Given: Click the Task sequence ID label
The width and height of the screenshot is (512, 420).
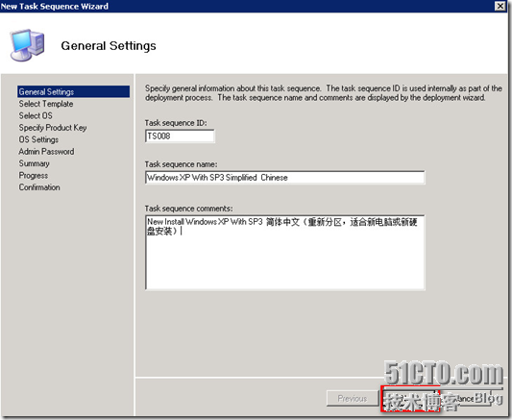Looking at the screenshot, I should (176, 123).
